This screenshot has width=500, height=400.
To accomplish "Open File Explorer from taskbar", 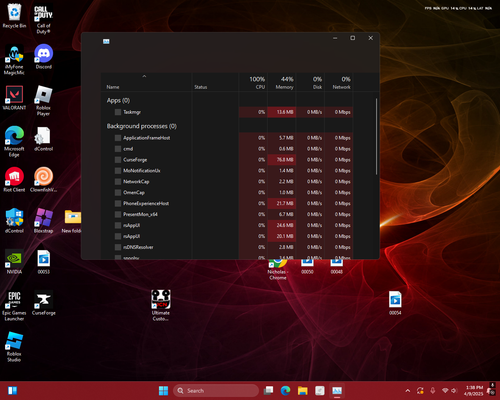I will pyautogui.click(x=303, y=390).
